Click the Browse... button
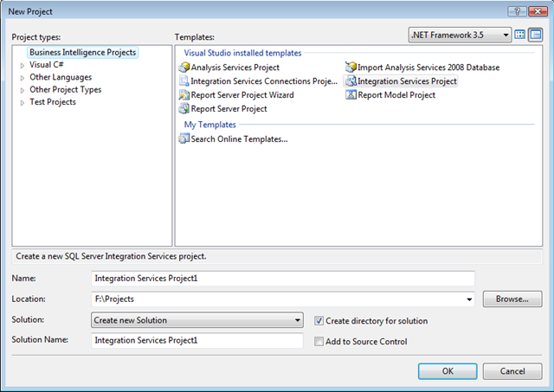 coord(512,299)
